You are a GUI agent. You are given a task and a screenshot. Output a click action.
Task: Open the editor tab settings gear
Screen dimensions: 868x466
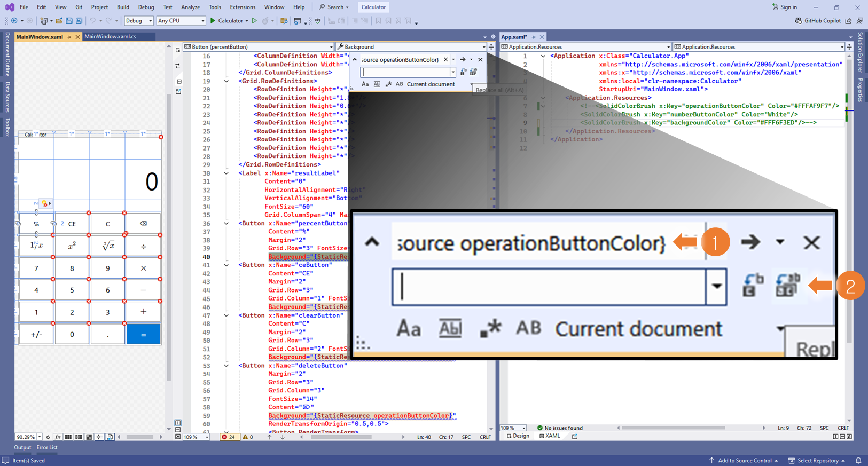coord(493,37)
